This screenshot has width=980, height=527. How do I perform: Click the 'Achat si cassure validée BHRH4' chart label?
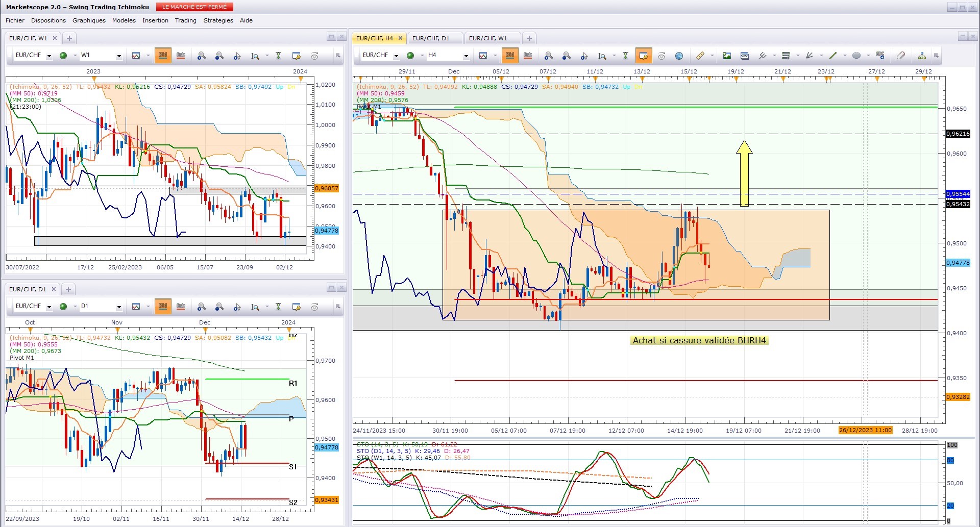pyautogui.click(x=699, y=340)
